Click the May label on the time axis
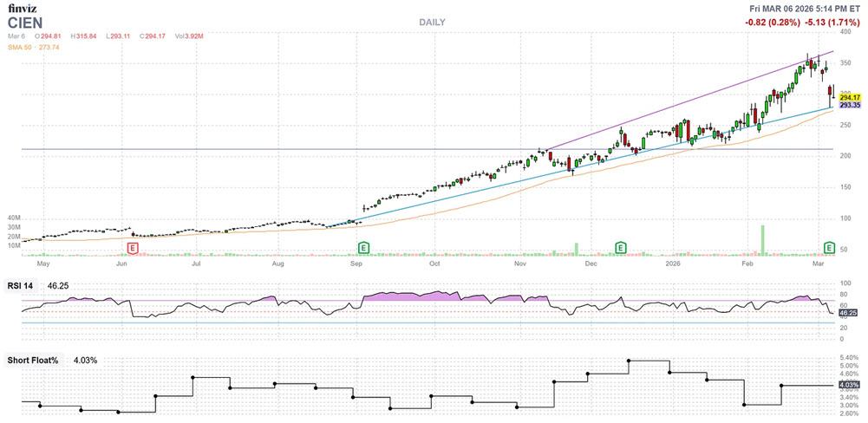Image resolution: width=868 pixels, height=423 pixels. point(43,264)
